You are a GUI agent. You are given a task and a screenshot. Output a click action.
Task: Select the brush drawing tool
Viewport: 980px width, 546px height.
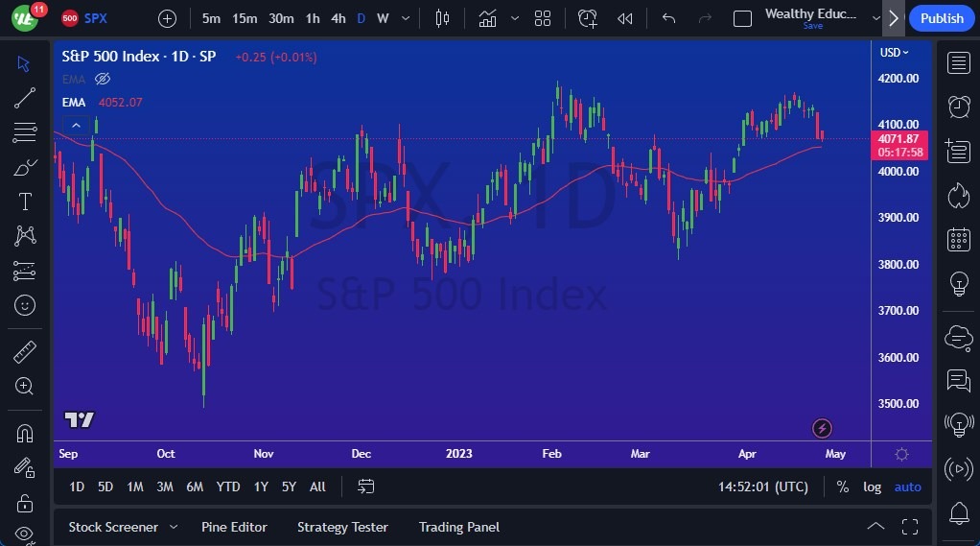(x=25, y=168)
